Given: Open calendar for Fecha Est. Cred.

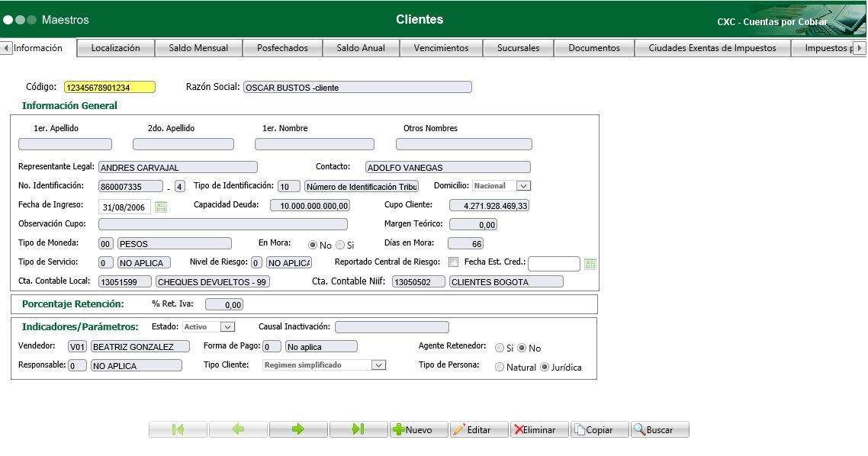Looking at the screenshot, I should pyautogui.click(x=590, y=264).
